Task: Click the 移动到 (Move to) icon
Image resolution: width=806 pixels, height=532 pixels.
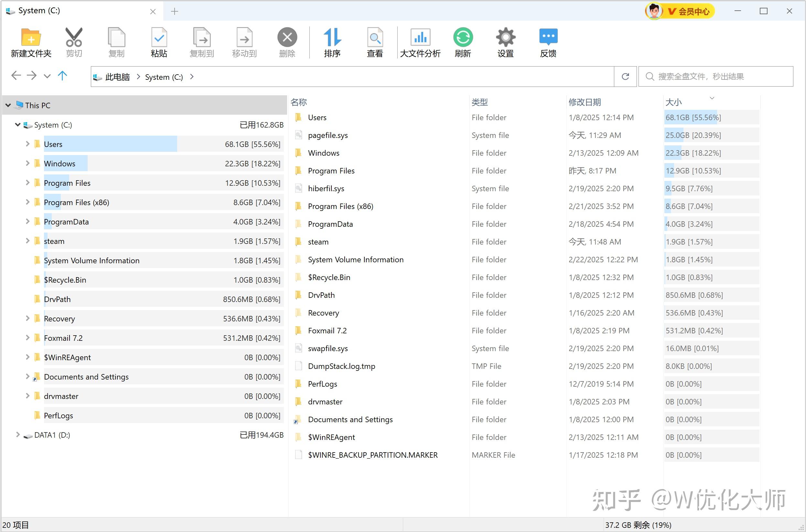Action: pos(244,42)
